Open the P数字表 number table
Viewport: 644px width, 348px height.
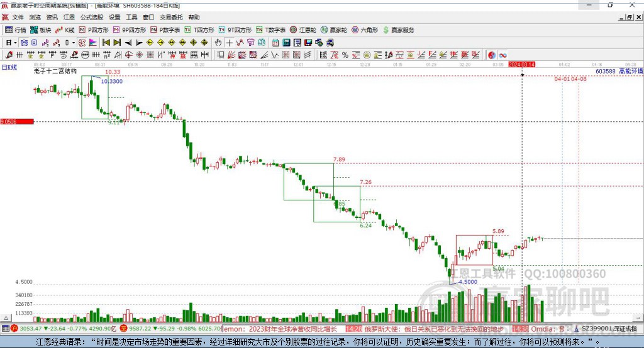click(165, 30)
